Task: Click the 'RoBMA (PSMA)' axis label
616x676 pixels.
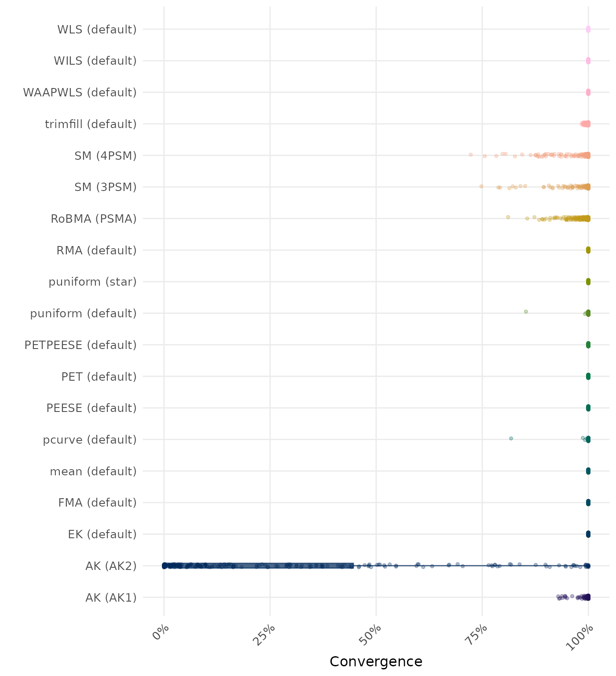Action: click(93, 219)
